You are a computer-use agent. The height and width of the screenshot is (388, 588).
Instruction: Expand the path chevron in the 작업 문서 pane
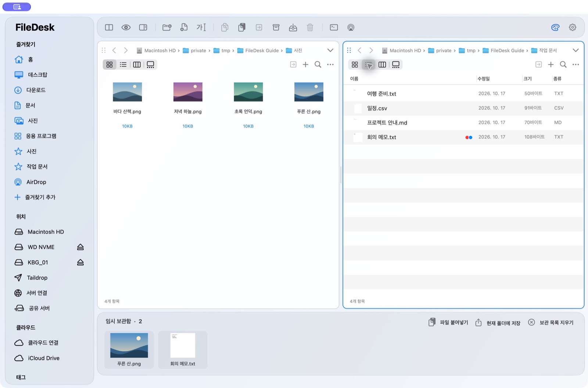tap(576, 50)
